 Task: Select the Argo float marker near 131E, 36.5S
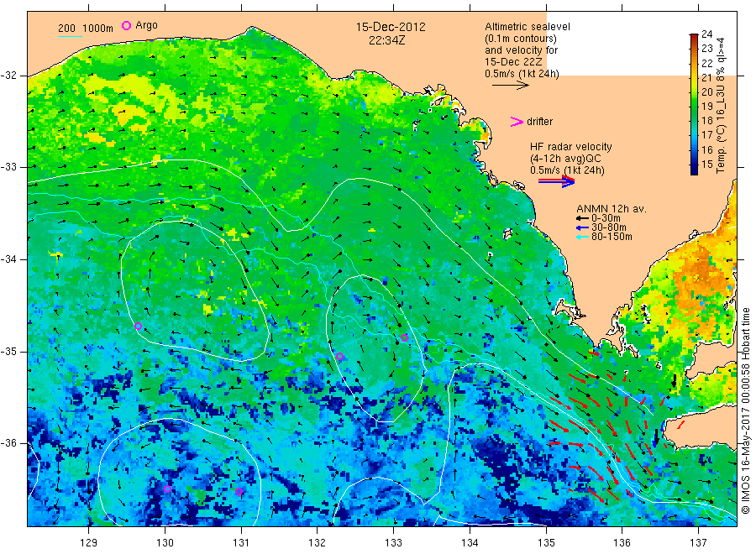[x=239, y=491]
